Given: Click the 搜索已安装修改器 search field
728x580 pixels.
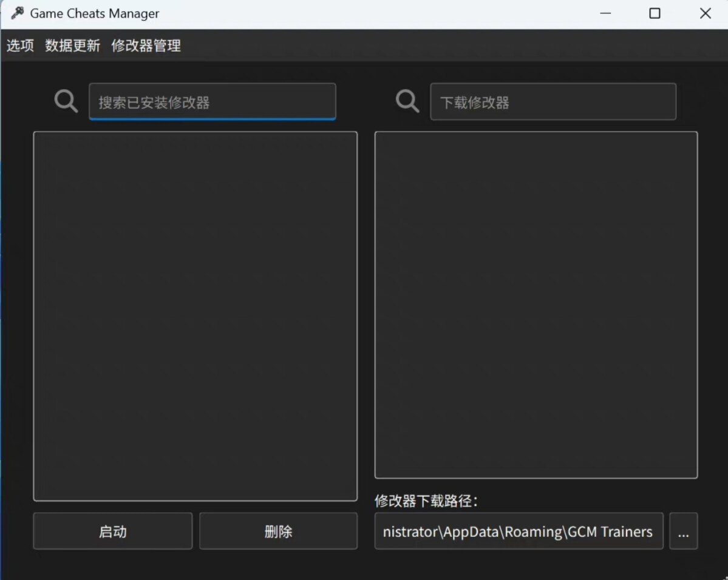Looking at the screenshot, I should click(212, 101).
